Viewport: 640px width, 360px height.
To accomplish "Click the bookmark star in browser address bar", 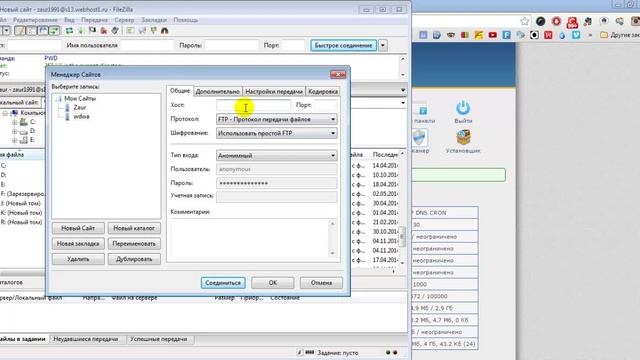I will coord(524,21).
